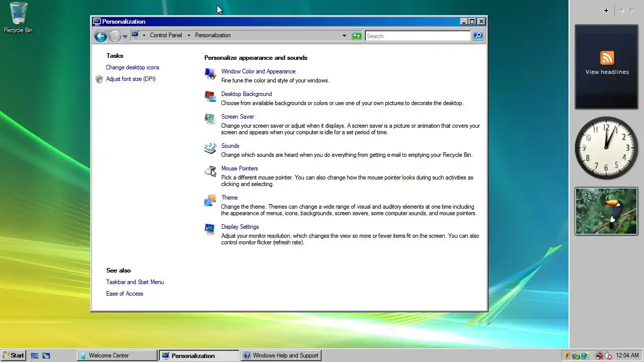The width and height of the screenshot is (644, 362).
Task: Switch to Windows Help and Support taskbar button
Action: (281, 355)
